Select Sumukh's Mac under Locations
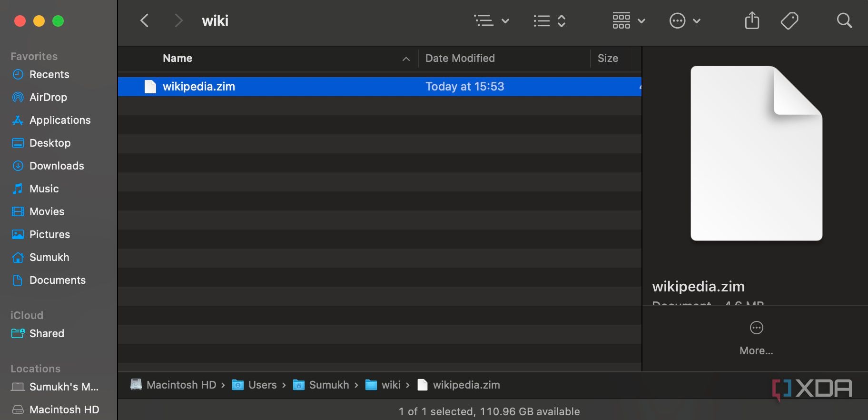Image resolution: width=868 pixels, height=420 pixels. (x=64, y=387)
